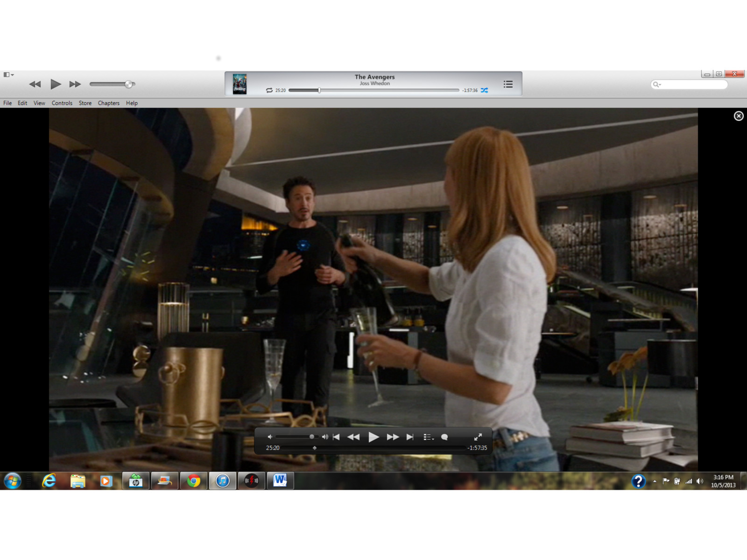Close the video with the circled X
Image resolution: width=747 pixels, height=560 pixels.
[x=739, y=116]
